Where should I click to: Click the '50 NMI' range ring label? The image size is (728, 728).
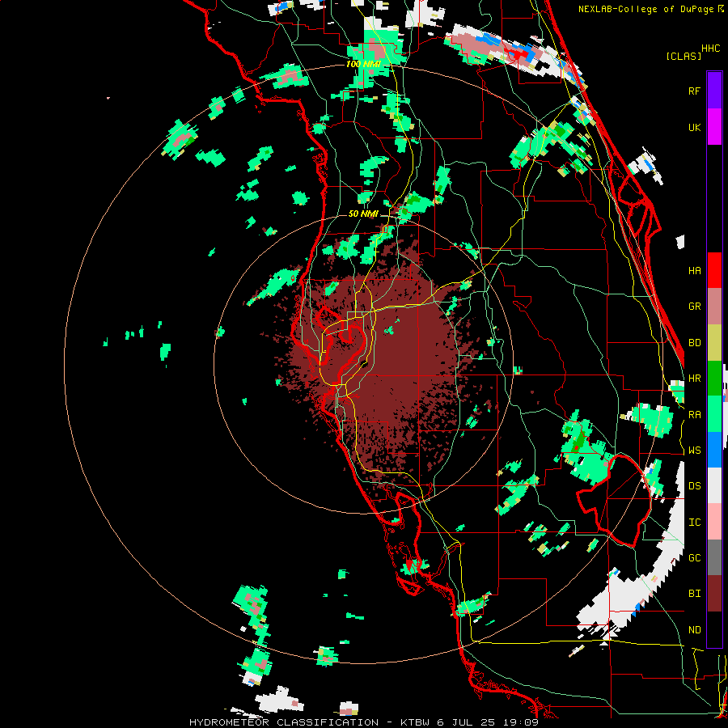coord(363,214)
